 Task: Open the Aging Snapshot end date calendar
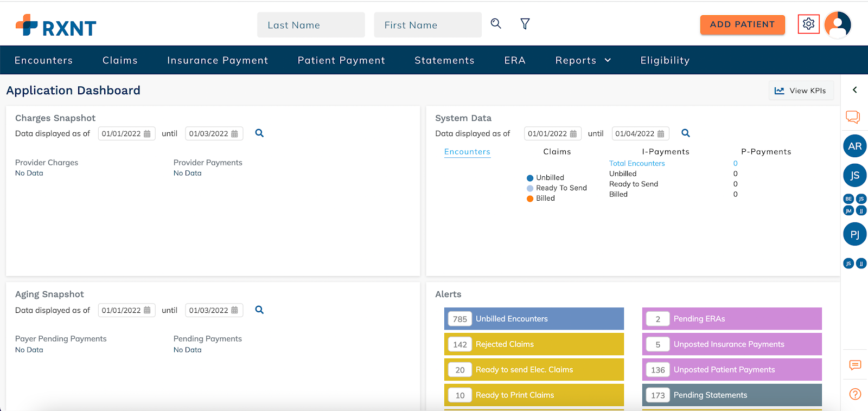[x=234, y=310]
